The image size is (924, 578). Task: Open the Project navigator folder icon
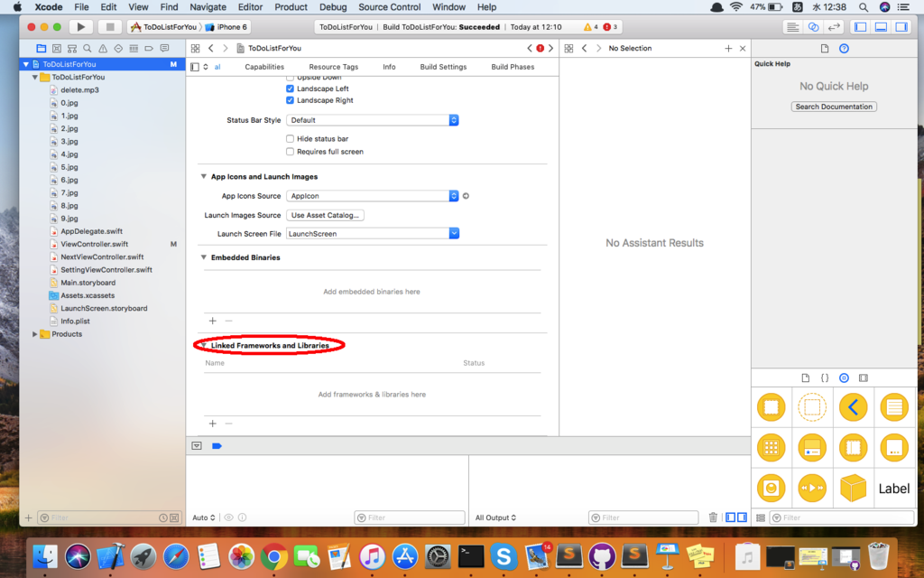[x=41, y=49]
